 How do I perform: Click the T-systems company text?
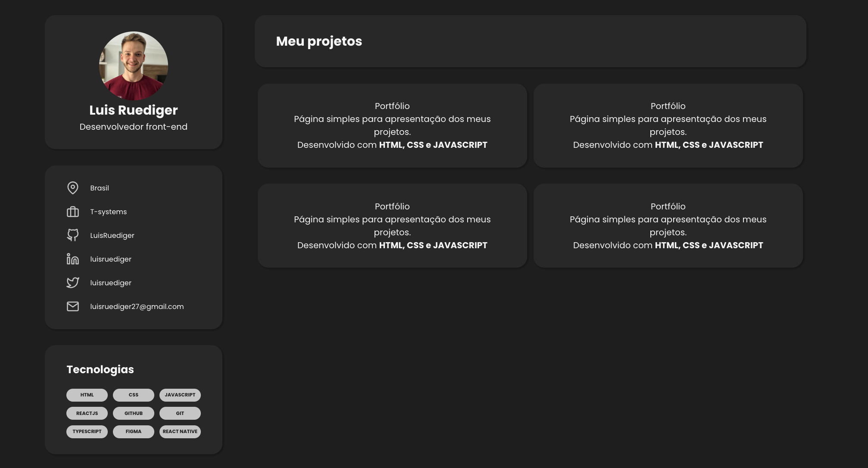point(108,212)
